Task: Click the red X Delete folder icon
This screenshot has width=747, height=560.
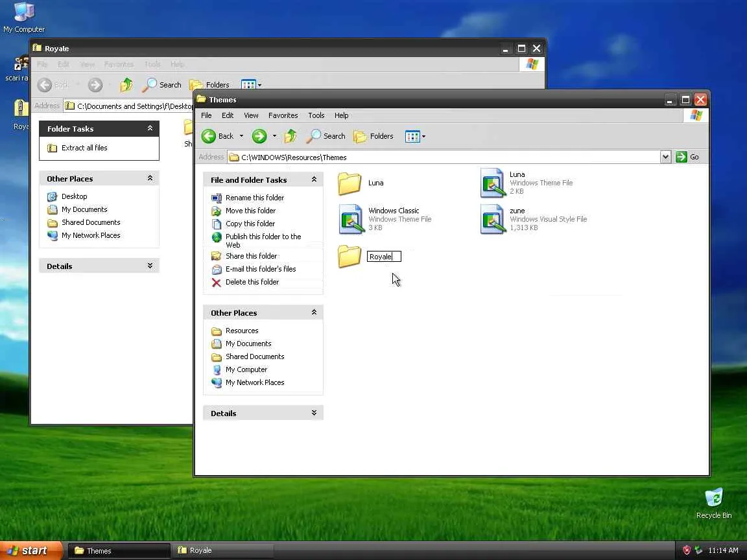Action: [x=217, y=283]
